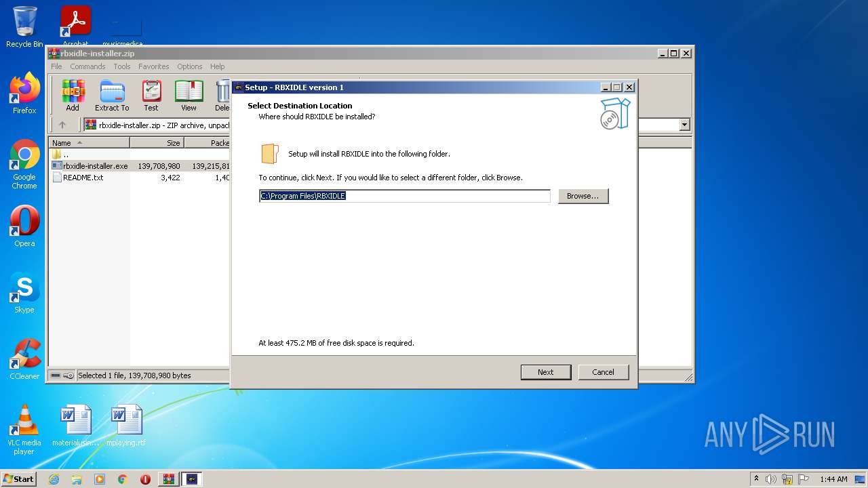868x488 pixels.
Task: Select the Firefox desktop shortcut
Action: tap(24, 93)
